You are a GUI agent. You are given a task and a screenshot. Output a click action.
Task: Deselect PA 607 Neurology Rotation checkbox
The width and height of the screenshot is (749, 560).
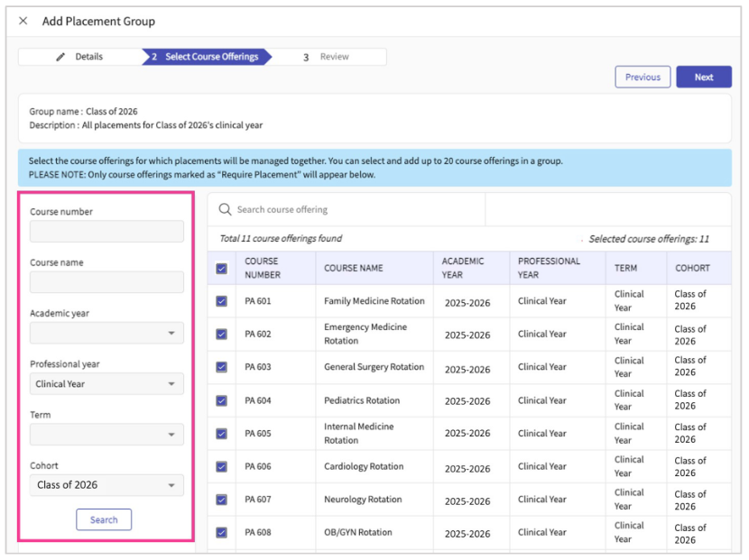(222, 500)
